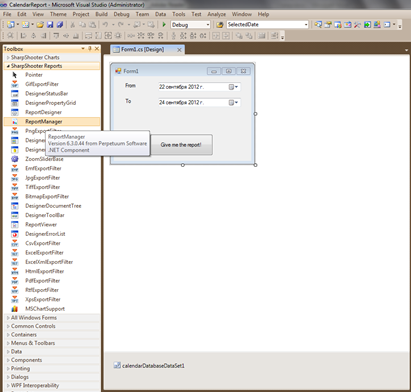Select the TiffExportFilter toolbox item
Image resolution: width=411 pixels, height=392 pixels.
click(52, 187)
